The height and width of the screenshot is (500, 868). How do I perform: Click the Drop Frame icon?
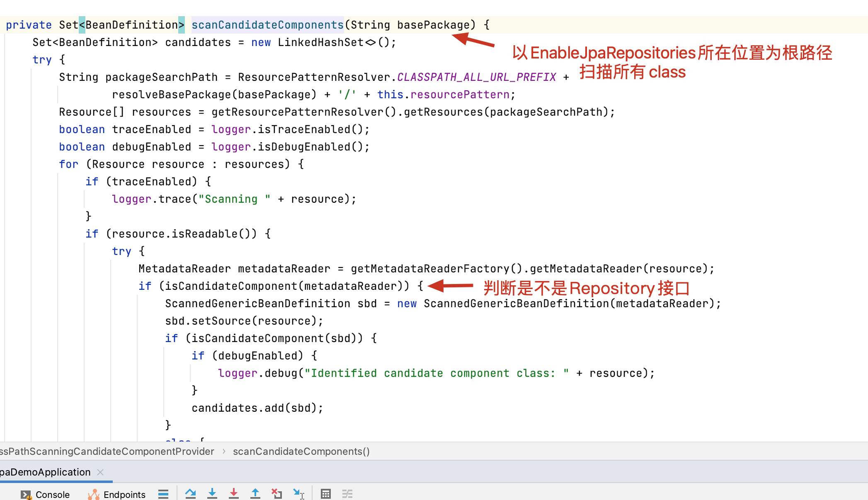tap(276, 493)
